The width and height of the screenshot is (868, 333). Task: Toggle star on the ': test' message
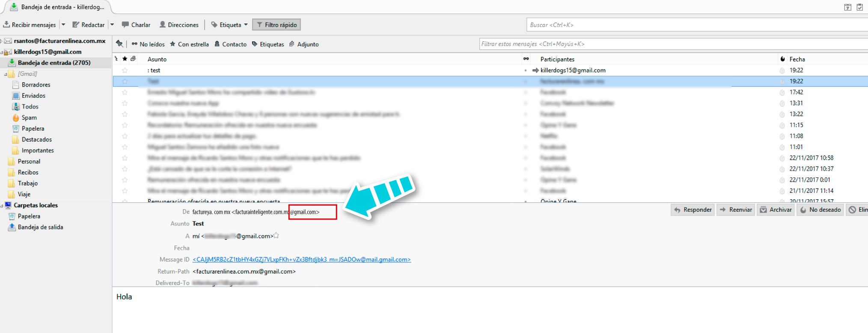coord(125,70)
